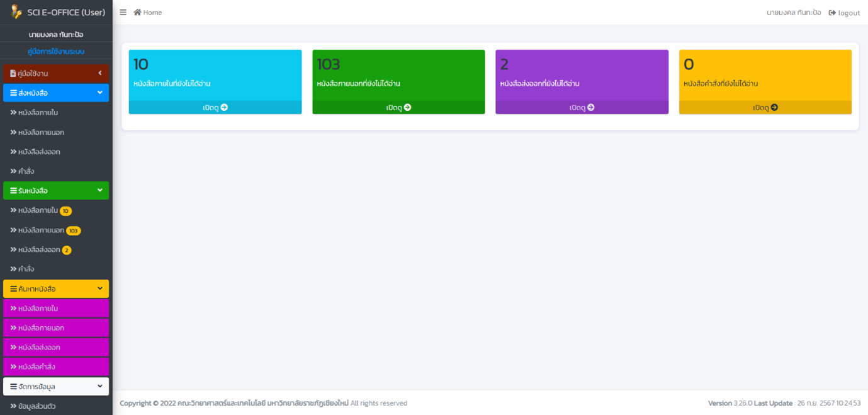Open the คู่มือการใช้งานระบบ link
The width and height of the screenshot is (868, 415).
coord(56,51)
